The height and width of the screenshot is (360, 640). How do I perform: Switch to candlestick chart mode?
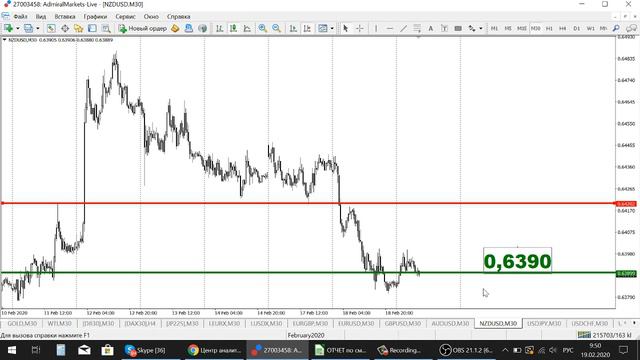(x=233, y=28)
